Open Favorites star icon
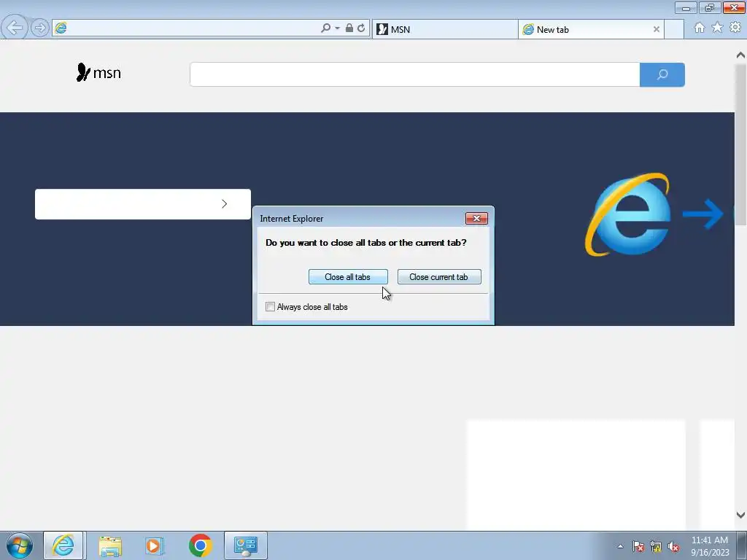 [x=717, y=28]
